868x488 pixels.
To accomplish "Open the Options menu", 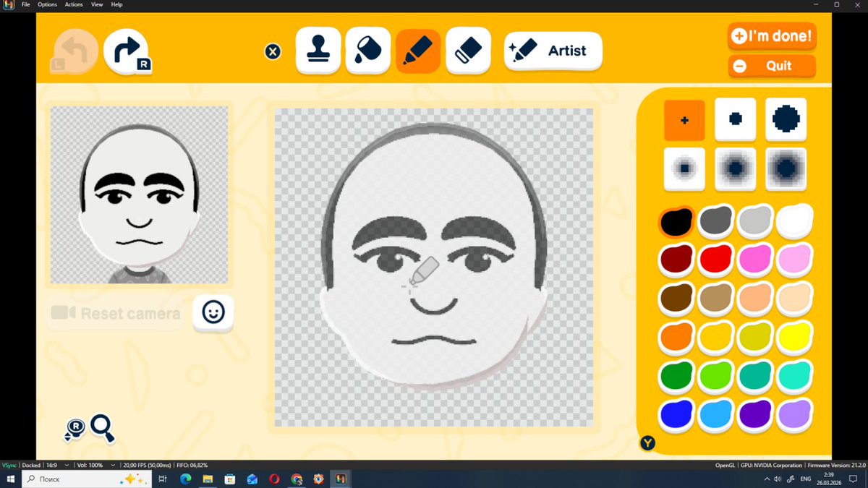I will tap(47, 4).
